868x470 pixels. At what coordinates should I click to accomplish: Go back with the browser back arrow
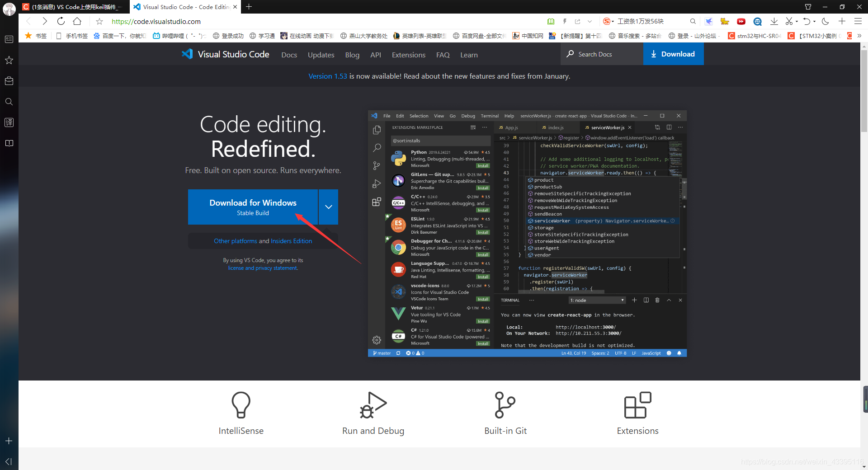(28, 21)
